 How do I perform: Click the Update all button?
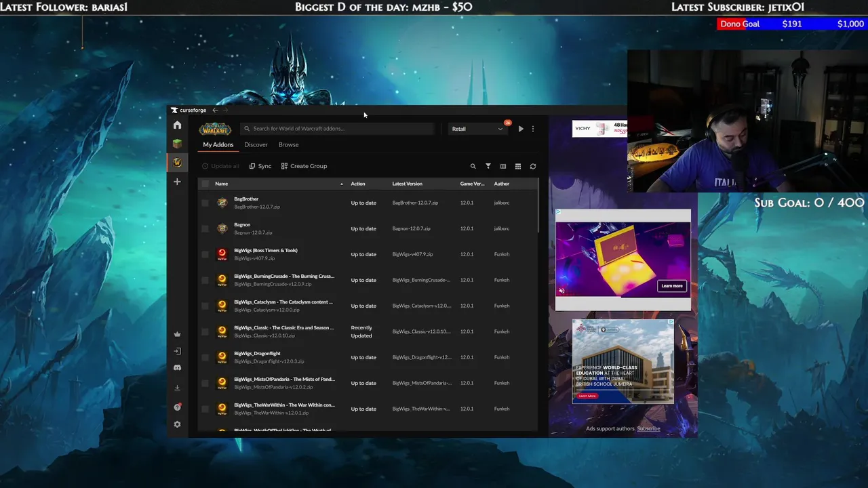click(x=220, y=166)
